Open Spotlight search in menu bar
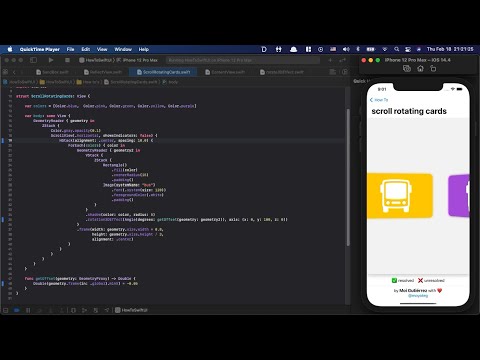This screenshot has height=360, width=480. (x=396, y=49)
